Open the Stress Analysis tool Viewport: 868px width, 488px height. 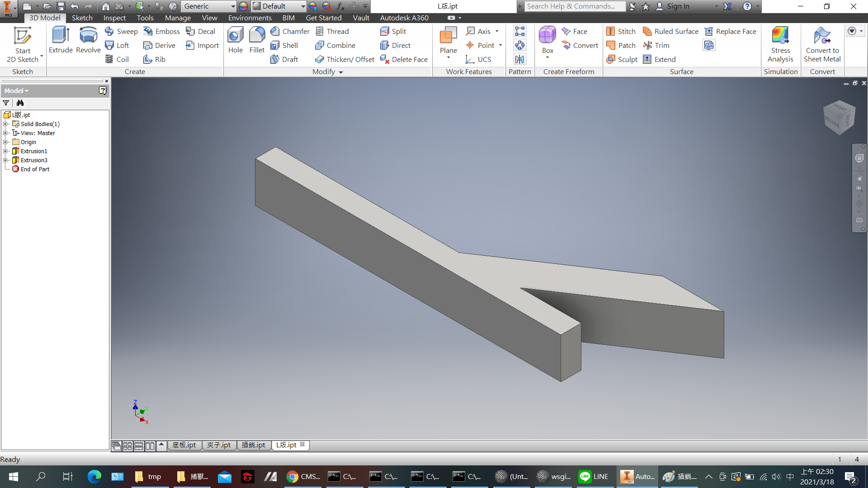tap(780, 44)
